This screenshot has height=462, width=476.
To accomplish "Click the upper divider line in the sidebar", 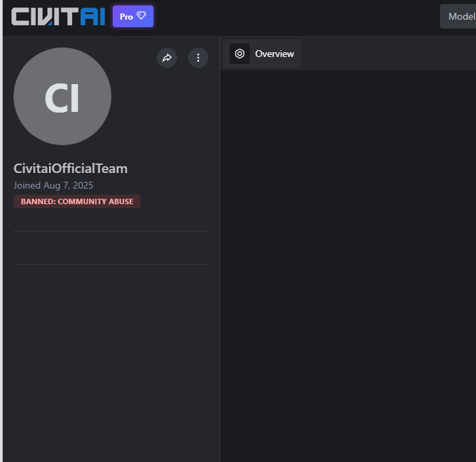I will [x=111, y=231].
